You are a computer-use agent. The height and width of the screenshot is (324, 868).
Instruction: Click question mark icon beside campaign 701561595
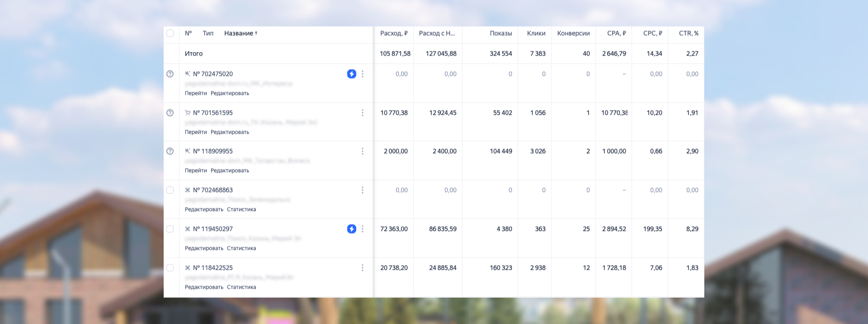pos(170,113)
